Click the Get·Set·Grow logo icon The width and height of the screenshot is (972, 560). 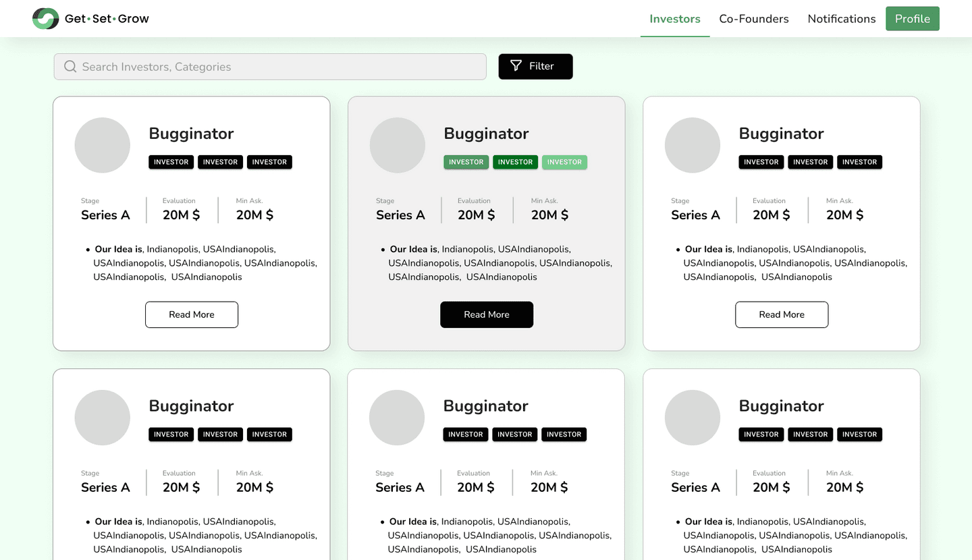(46, 18)
